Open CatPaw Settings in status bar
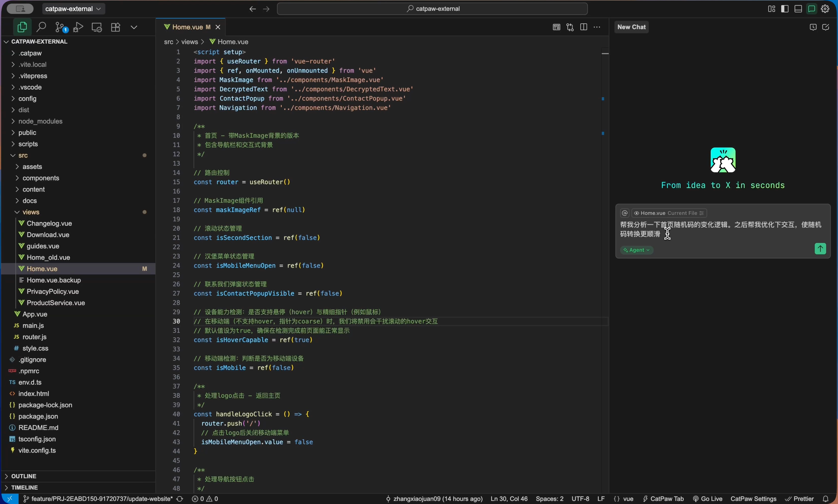Screen dimensions: 838x504 point(753,499)
